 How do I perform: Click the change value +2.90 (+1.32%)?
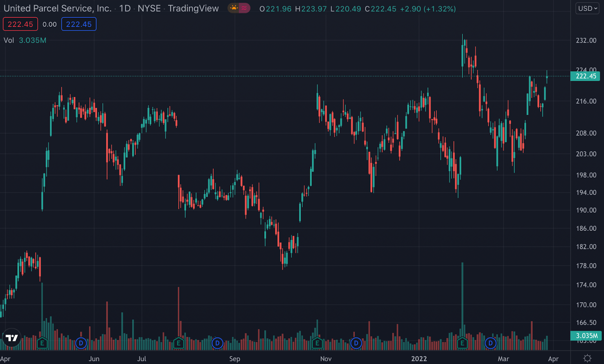tap(428, 9)
